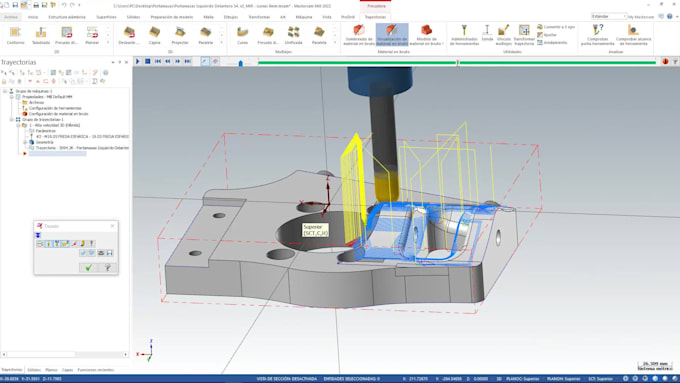This screenshot has height=383, width=680.
Task: Open the Transformar ribbon tab
Action: point(259,17)
